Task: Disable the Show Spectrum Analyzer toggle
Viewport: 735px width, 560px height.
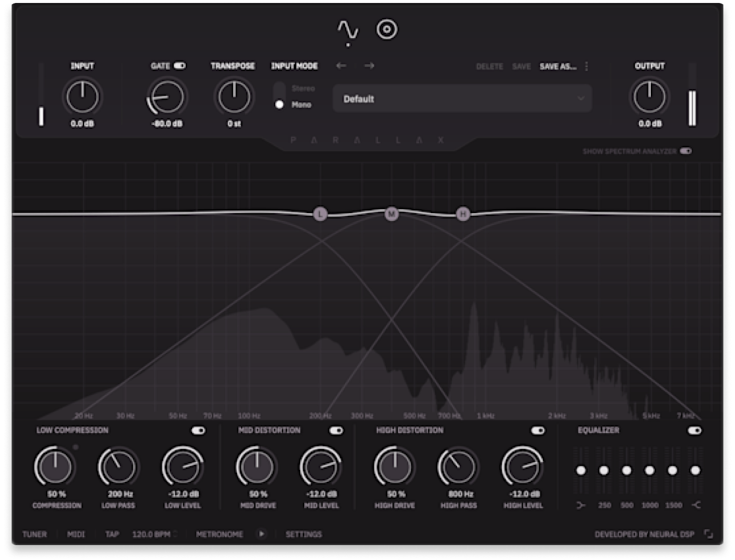Action: point(686,151)
